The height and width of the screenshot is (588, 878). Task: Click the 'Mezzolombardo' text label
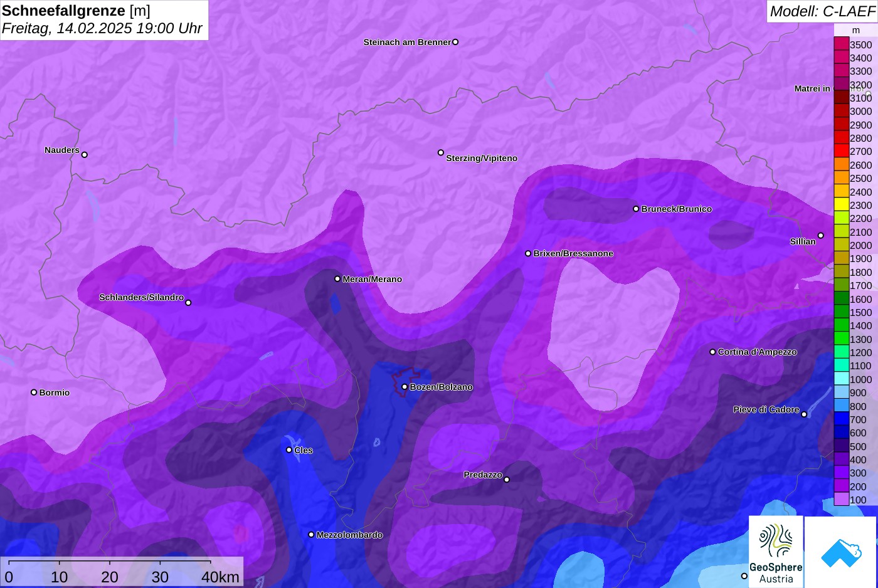(x=349, y=535)
